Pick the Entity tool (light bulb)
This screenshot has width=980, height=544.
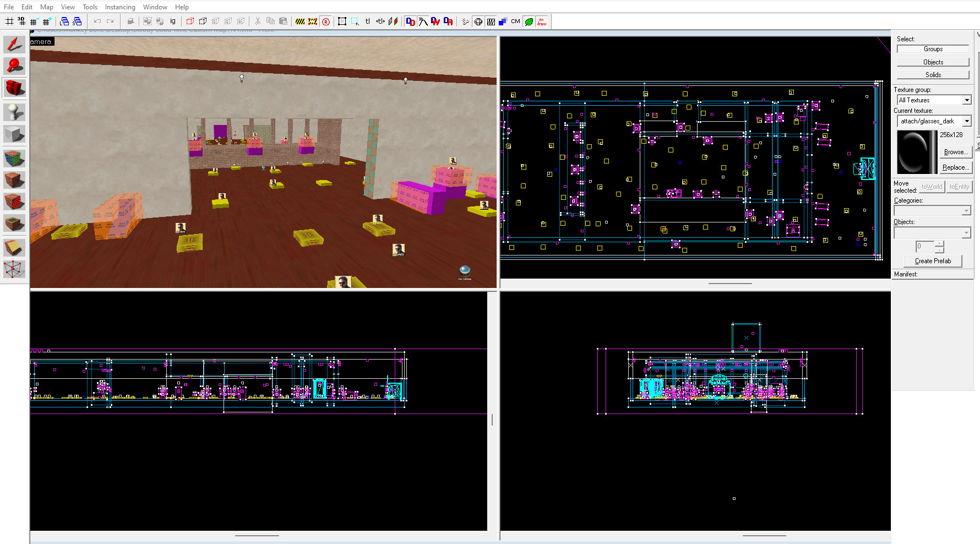pos(14,112)
